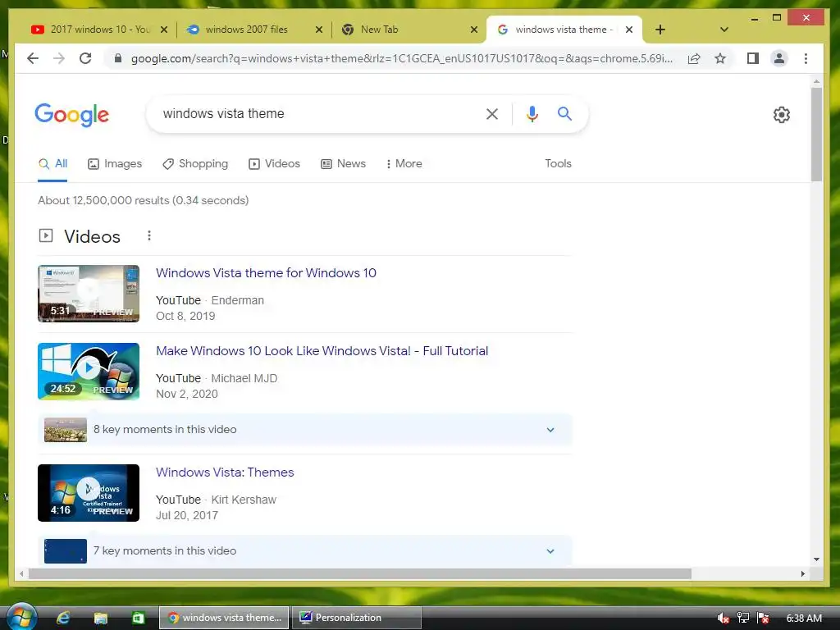Share this page icon in address bar
The image size is (840, 630).
694,58
